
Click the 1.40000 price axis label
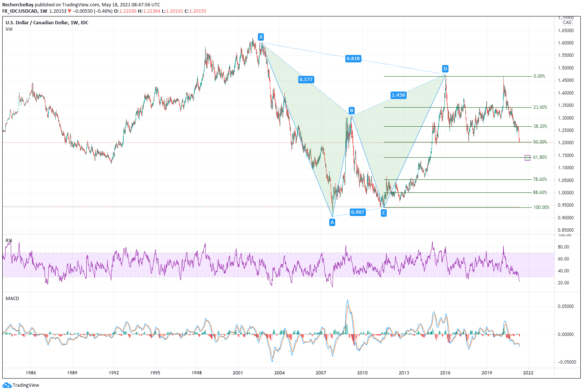[566, 93]
